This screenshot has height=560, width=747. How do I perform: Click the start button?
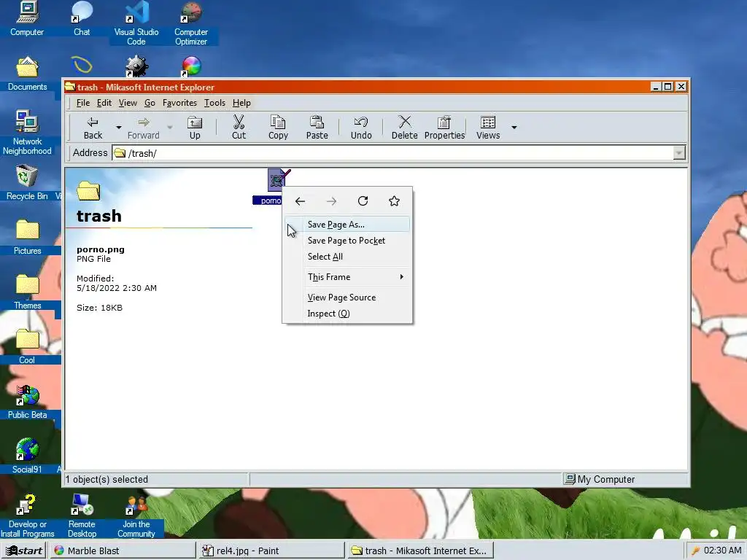tap(24, 551)
